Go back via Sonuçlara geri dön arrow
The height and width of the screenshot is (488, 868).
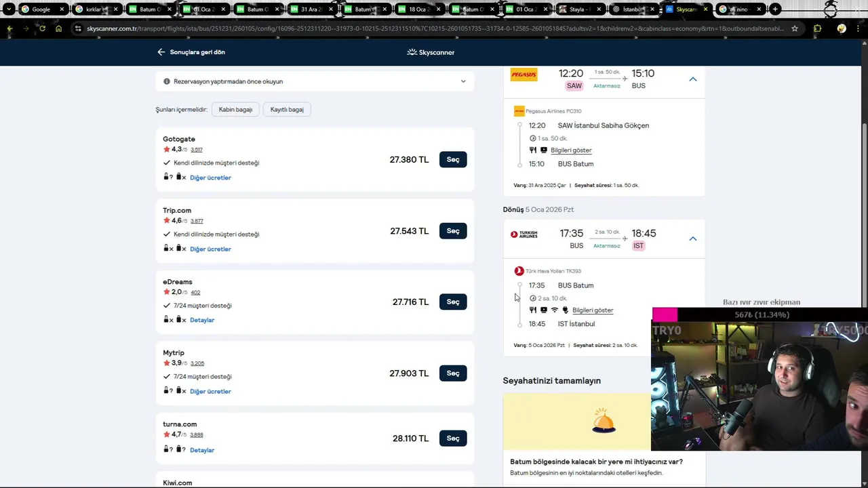(161, 52)
